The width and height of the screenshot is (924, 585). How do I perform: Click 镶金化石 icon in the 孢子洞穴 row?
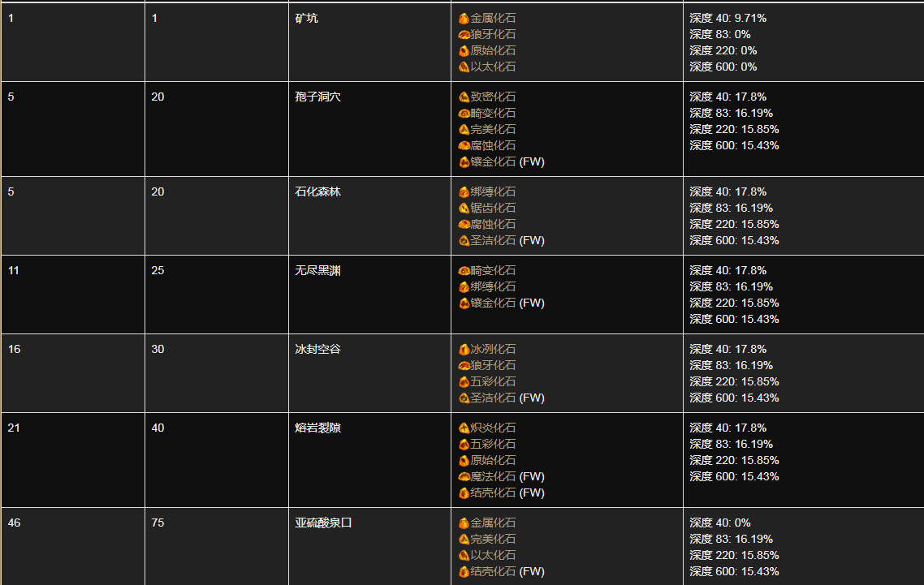tap(464, 161)
